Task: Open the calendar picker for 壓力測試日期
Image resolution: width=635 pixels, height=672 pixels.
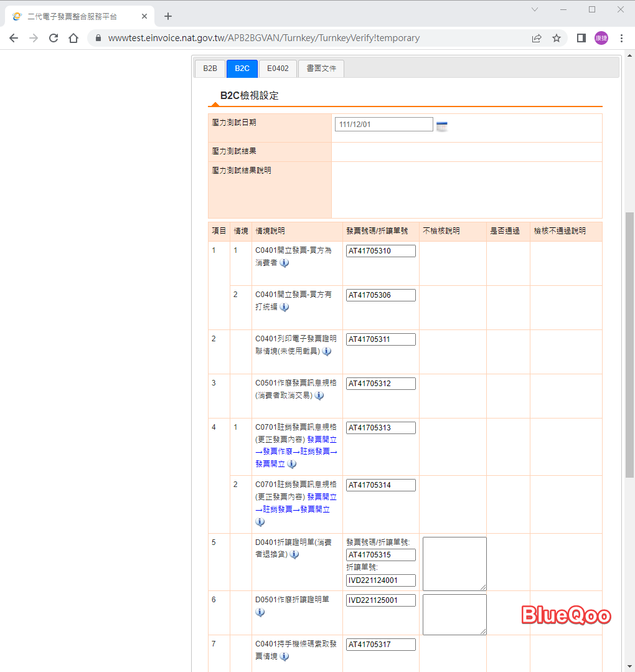Action: click(442, 126)
